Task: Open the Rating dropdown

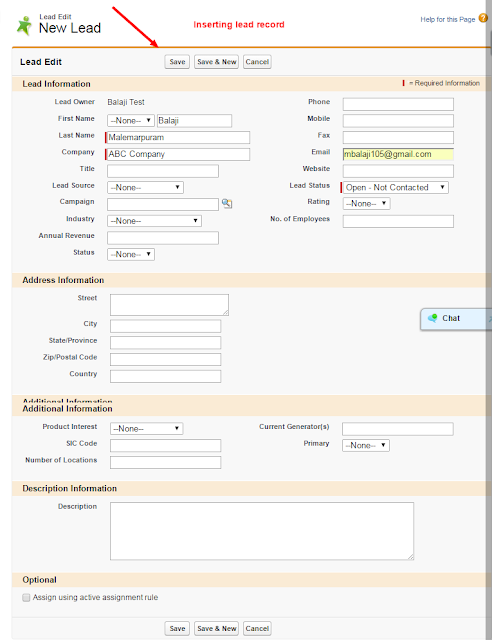Action: pos(366,204)
